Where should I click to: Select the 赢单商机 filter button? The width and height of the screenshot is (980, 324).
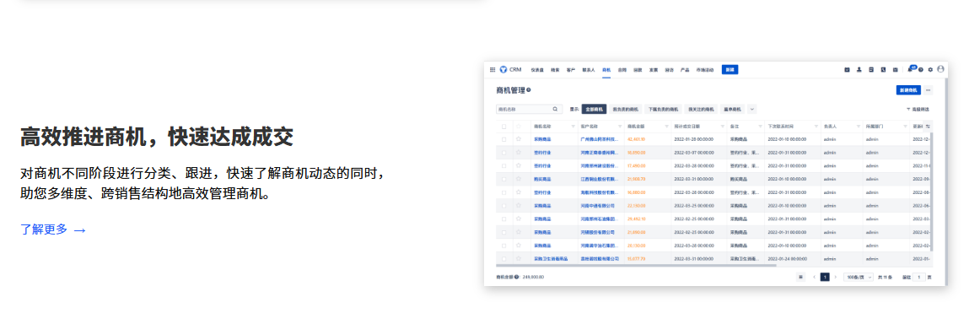point(733,109)
